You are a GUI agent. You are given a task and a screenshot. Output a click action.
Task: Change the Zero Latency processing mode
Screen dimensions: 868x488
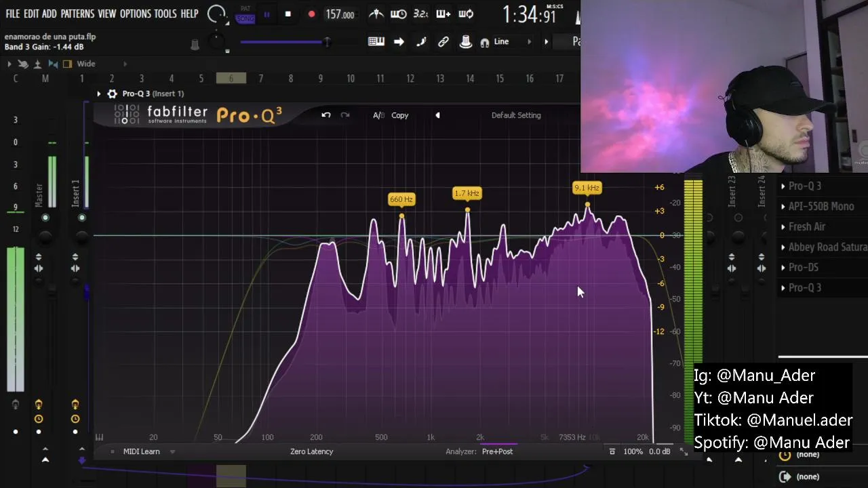tap(311, 451)
